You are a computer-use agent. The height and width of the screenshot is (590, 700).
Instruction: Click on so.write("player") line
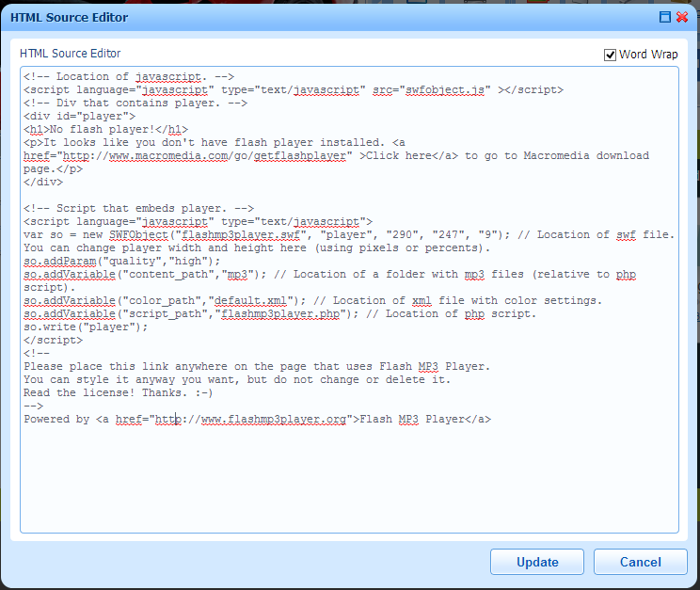pos(86,327)
